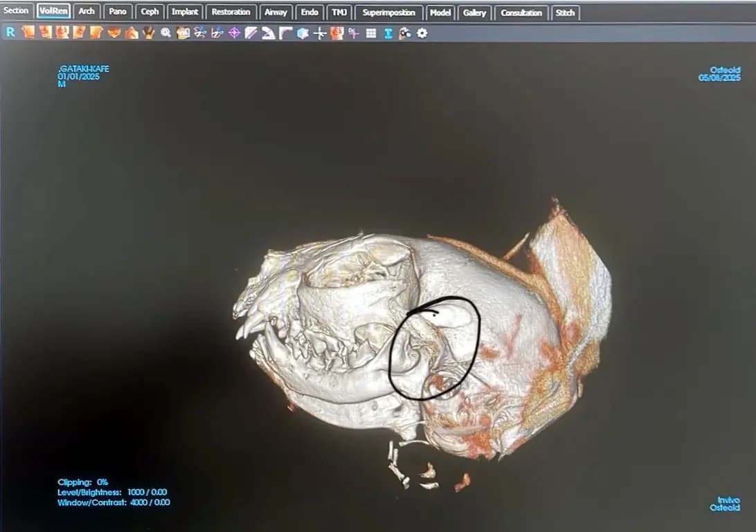Switch to the Section tab
This screenshot has width=756, height=532.
click(16, 12)
